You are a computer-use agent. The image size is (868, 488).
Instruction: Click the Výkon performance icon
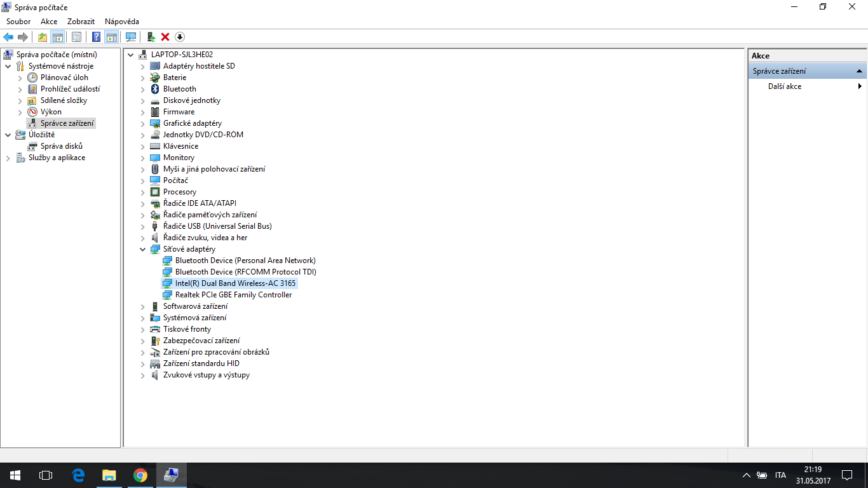pos(32,112)
